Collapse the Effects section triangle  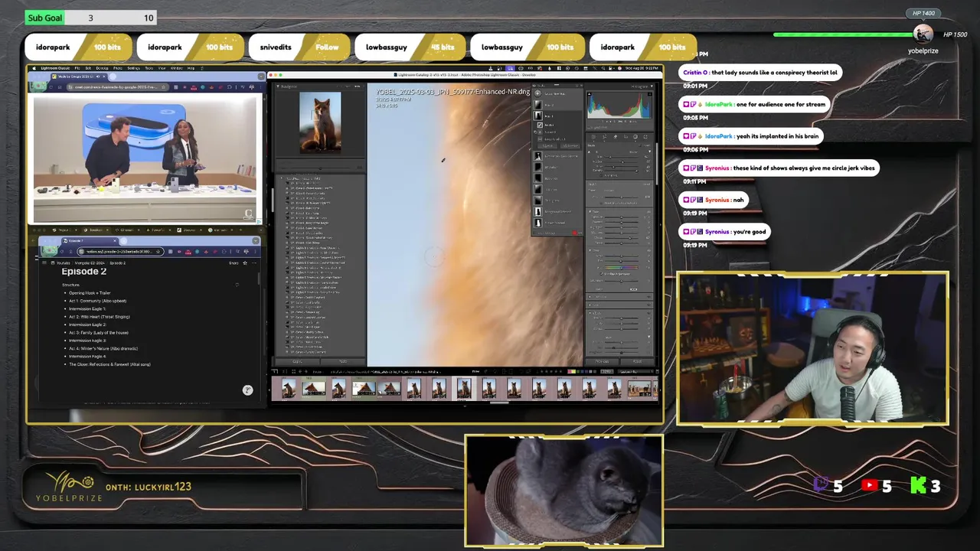point(590,313)
